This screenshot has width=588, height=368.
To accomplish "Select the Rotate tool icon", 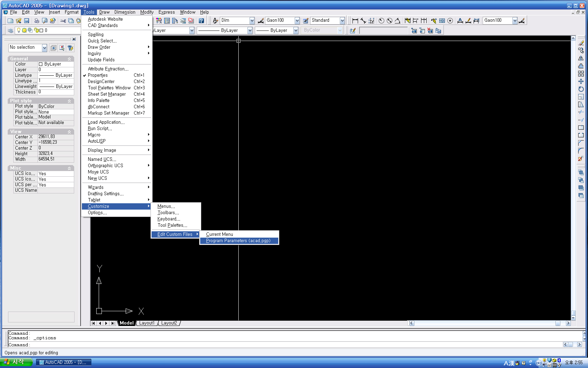I will point(581,89).
